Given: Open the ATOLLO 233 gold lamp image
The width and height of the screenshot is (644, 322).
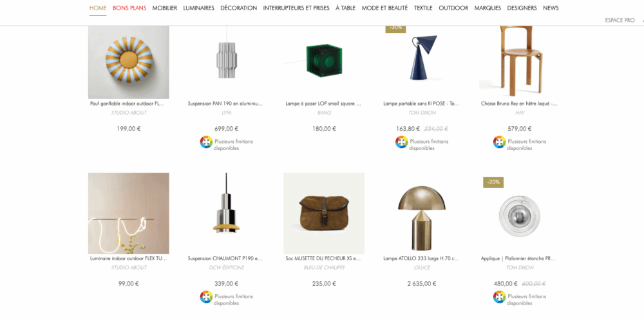Looking at the screenshot, I should coord(422,213).
